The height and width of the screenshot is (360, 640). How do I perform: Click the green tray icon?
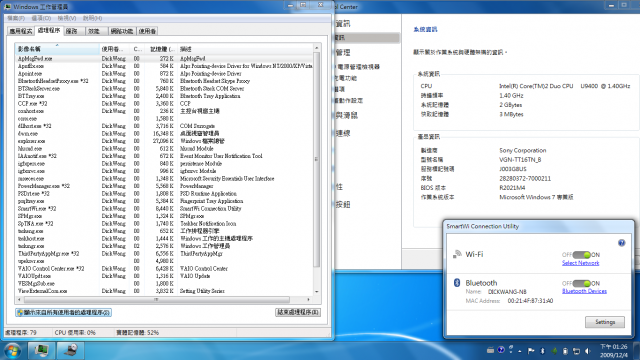pyautogui.click(x=554, y=351)
